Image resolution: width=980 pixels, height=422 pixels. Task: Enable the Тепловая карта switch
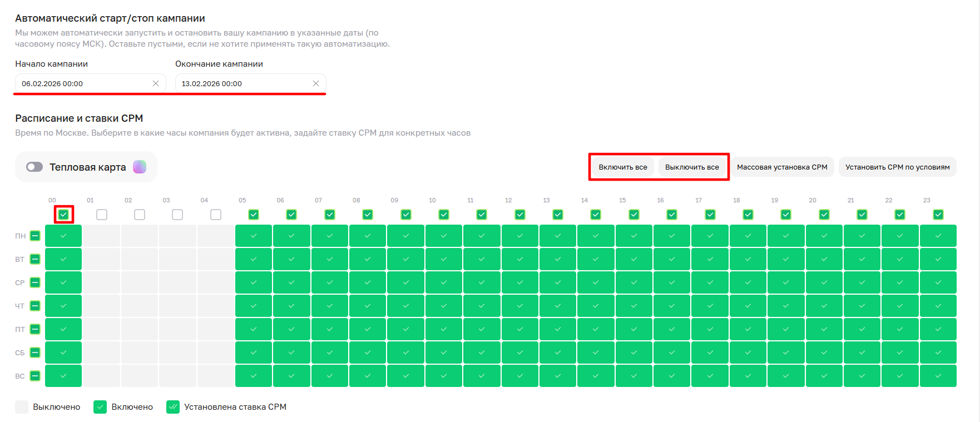tap(34, 167)
